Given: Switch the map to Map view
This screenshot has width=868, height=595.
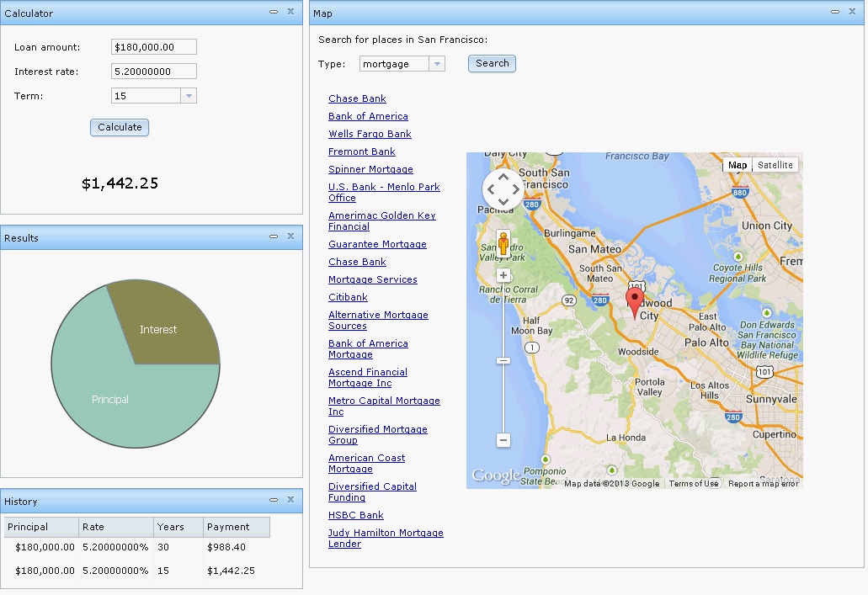Looking at the screenshot, I should click(738, 165).
